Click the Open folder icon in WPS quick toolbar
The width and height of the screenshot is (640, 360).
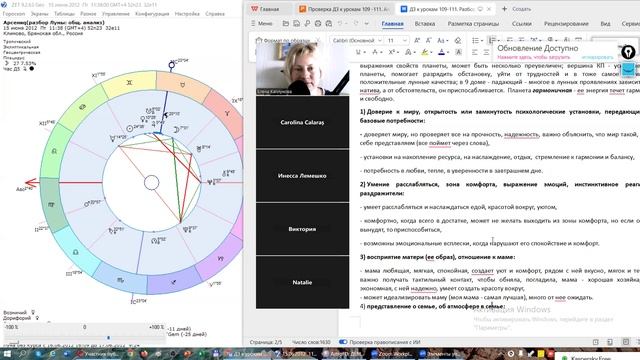coord(286,24)
